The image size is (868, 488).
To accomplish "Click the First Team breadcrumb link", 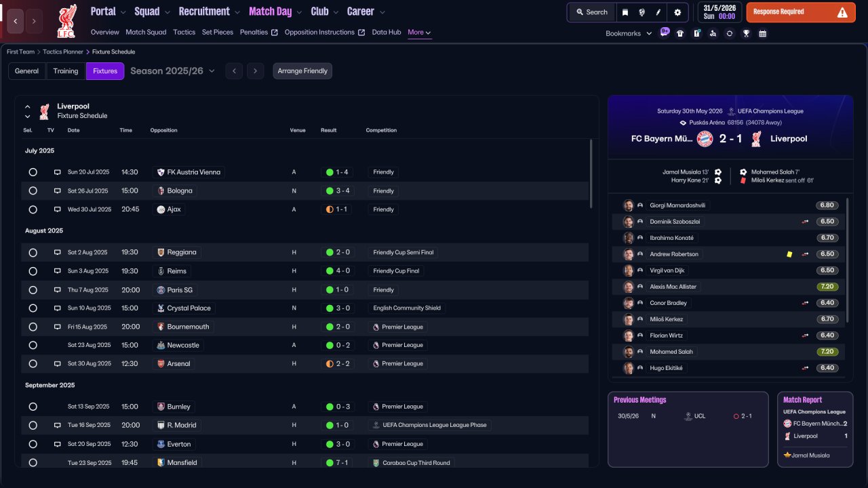I will [x=20, y=52].
